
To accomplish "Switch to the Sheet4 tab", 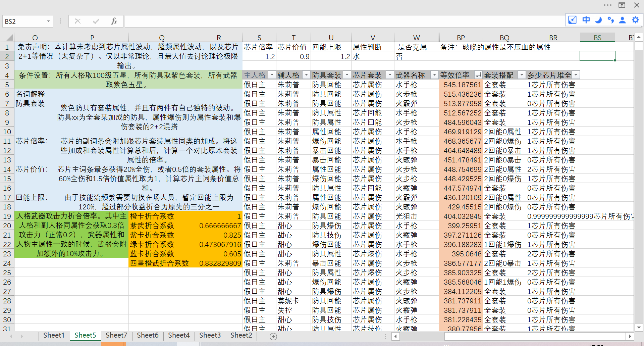I will pos(179,335).
